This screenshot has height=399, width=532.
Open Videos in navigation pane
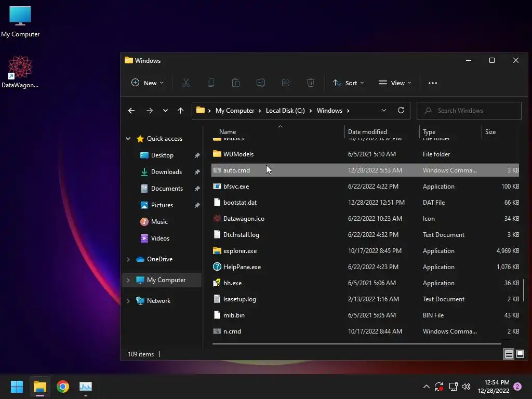tap(160, 238)
